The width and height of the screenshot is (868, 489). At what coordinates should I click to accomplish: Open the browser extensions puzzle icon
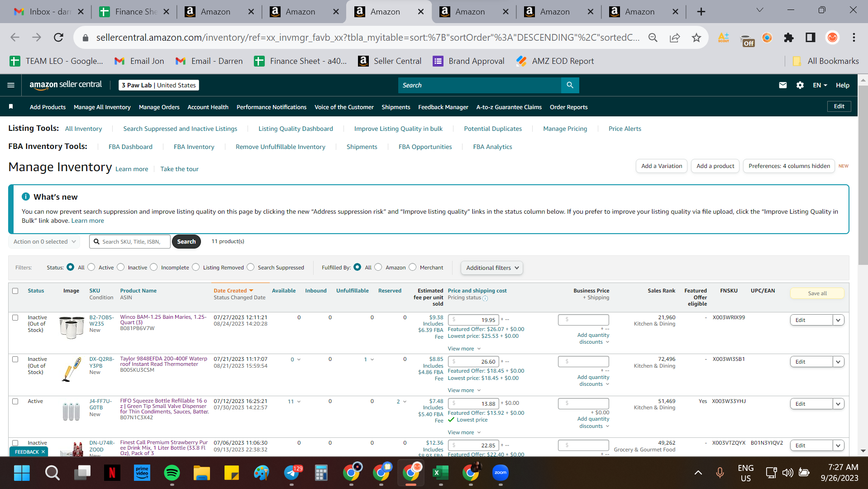pyautogui.click(x=788, y=38)
